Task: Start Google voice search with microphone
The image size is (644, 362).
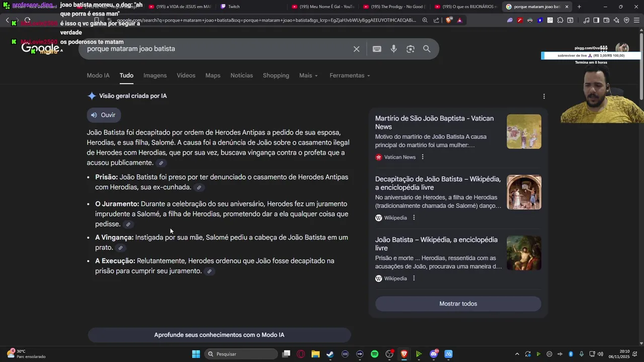Action: 393,49
